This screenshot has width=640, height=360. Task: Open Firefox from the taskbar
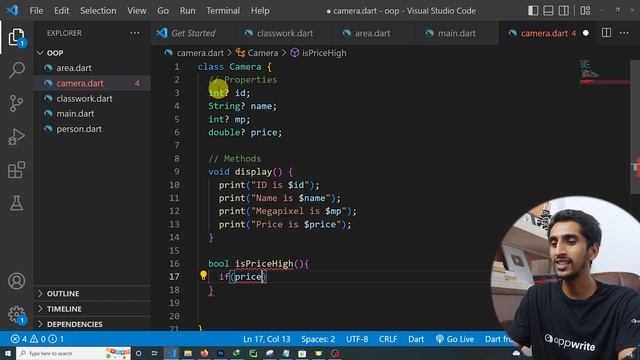pos(204,353)
